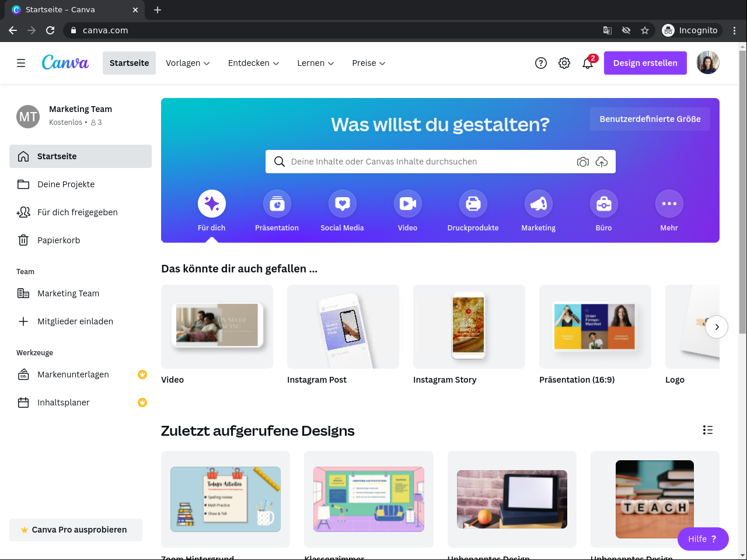Image resolution: width=747 pixels, height=560 pixels.
Task: Expand the Preise dropdown
Action: [x=369, y=63]
